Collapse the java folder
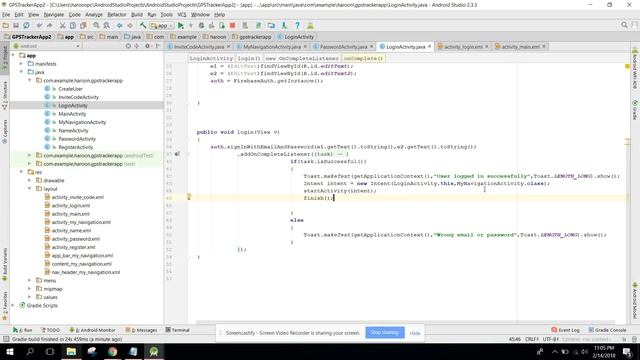640x360 pixels. coord(21,72)
